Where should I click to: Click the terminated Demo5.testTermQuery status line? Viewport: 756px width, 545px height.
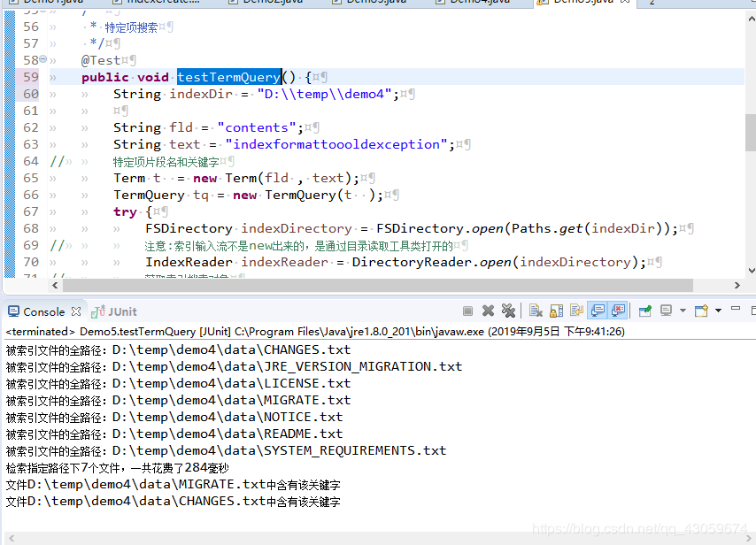coord(315,332)
